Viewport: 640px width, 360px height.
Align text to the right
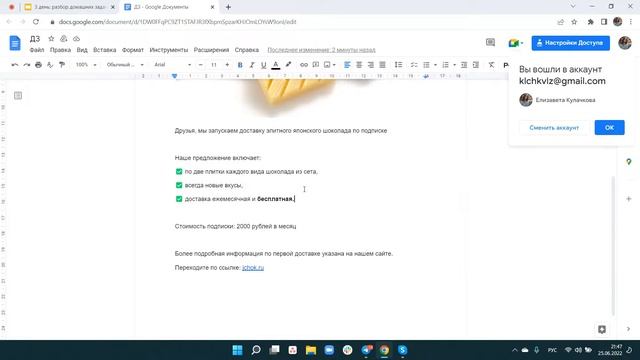tap(371, 65)
